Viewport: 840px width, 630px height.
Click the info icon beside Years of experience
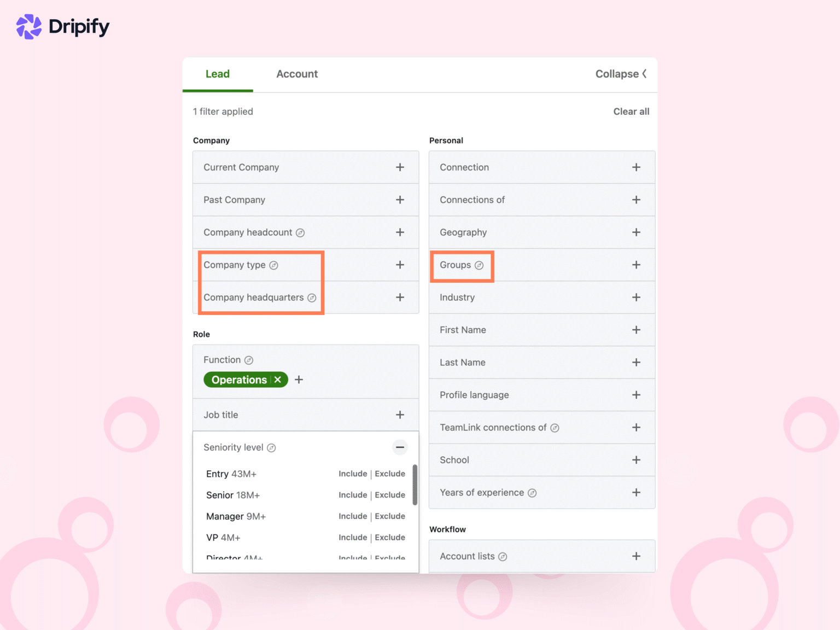click(x=532, y=493)
